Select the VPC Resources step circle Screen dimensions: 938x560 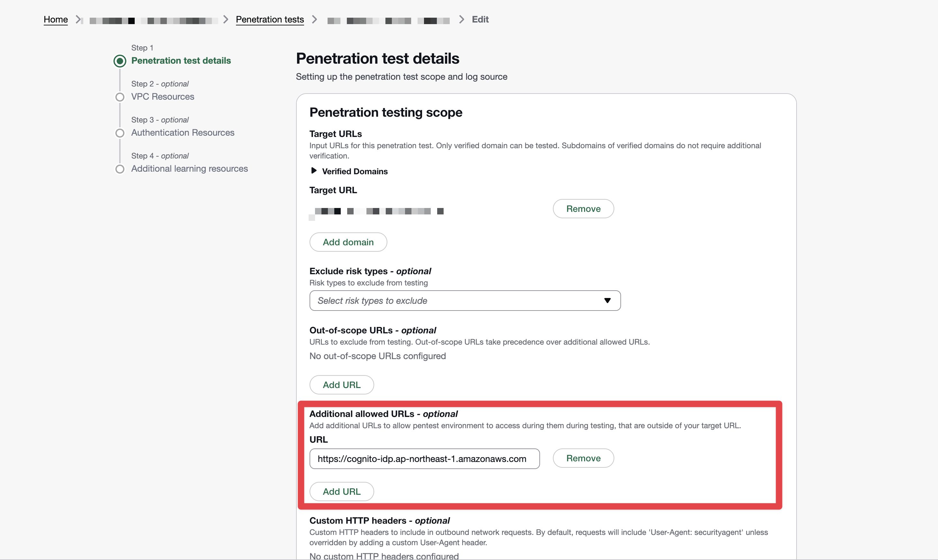[x=120, y=97]
